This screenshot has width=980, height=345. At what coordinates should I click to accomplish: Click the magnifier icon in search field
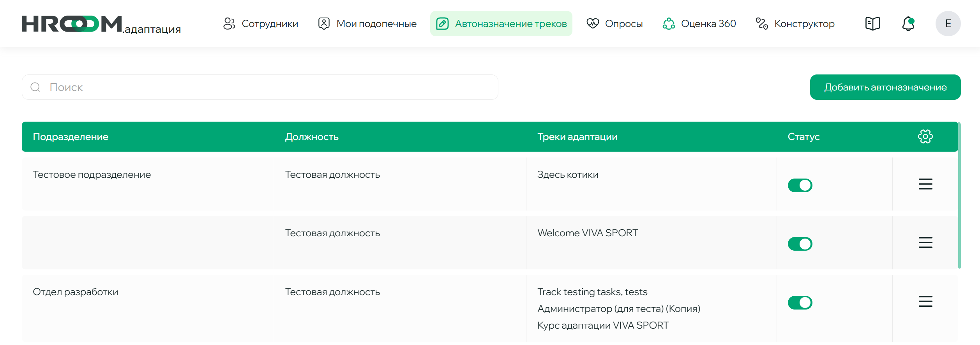(x=35, y=87)
